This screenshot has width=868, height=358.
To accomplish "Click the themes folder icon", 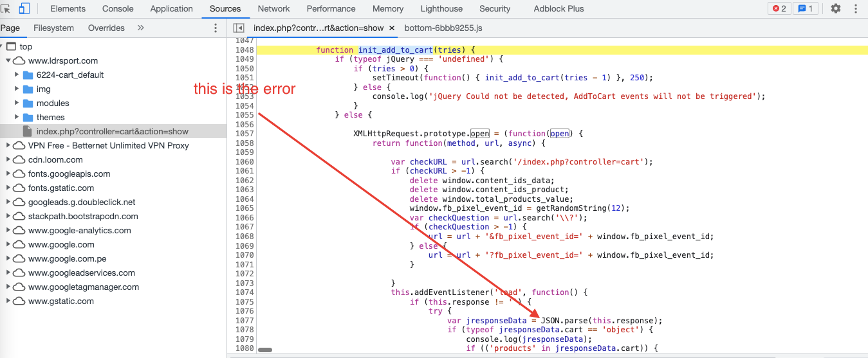I will [28, 117].
